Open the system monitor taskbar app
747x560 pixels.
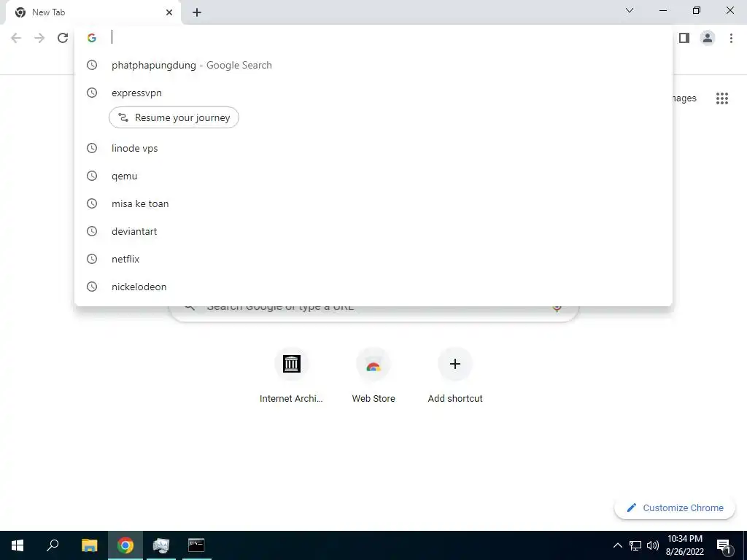tap(161, 545)
